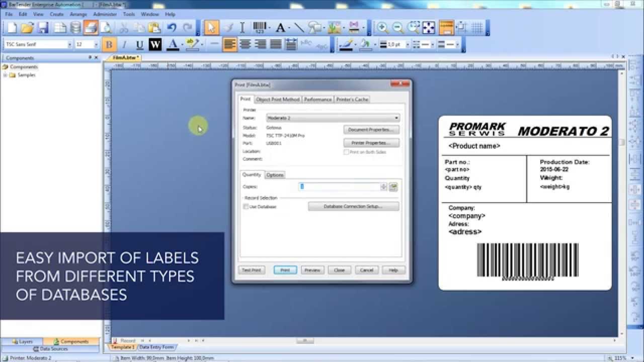Screen dimensions: 644x362
Task: Click the Printer Properties button
Action: 371,143
